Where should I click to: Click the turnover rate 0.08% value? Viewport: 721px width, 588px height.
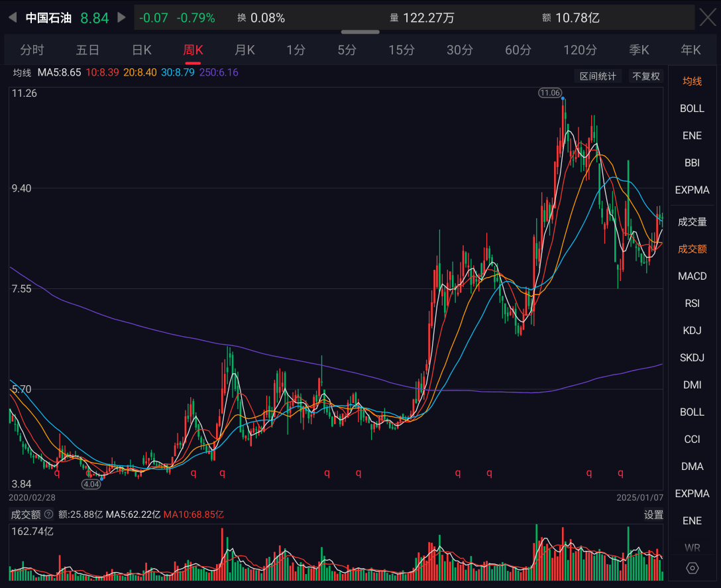tap(268, 18)
